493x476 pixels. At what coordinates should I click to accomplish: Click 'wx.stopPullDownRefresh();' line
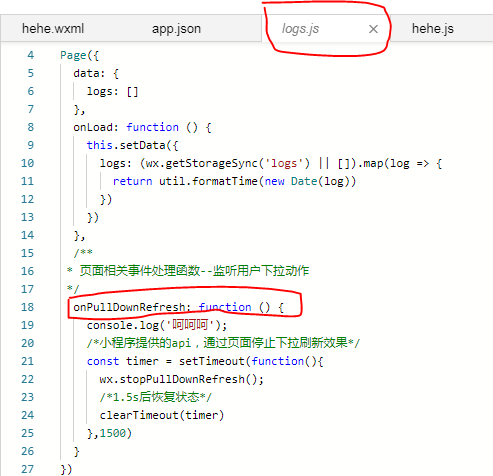point(182,379)
